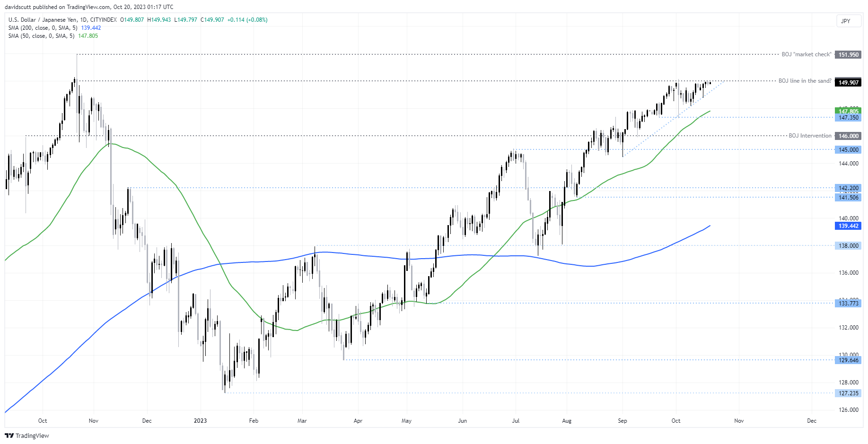This screenshot has width=868, height=444.
Task: Click the 2023 label on time axis
Action: tap(201, 421)
